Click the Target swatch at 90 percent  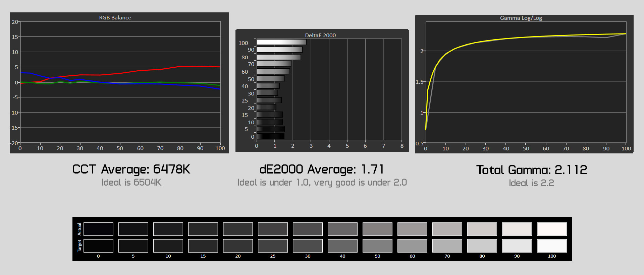pos(517,246)
